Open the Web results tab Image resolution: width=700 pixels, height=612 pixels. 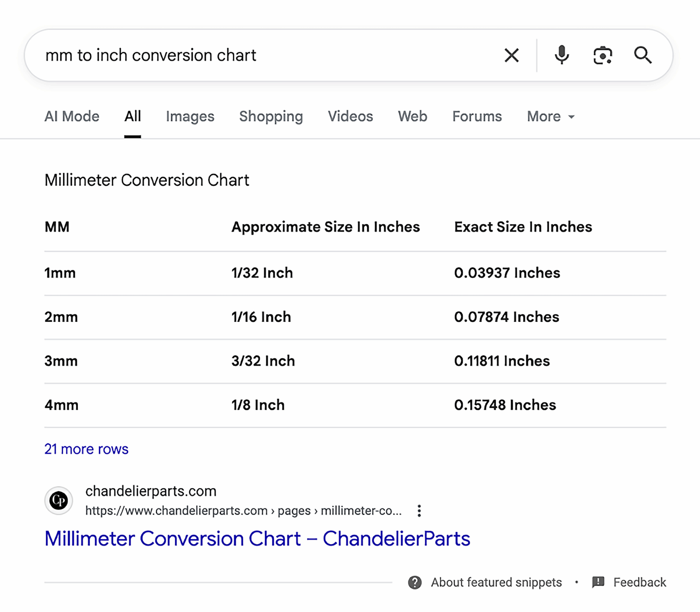click(x=412, y=117)
